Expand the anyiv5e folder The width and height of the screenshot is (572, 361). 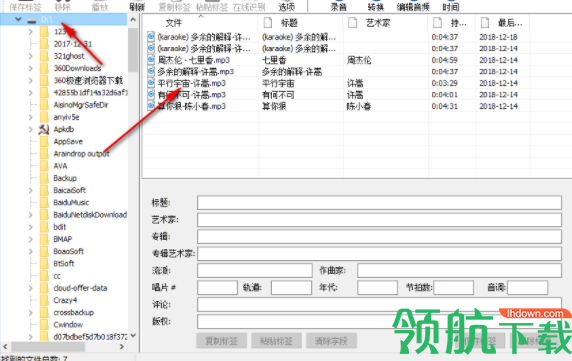tap(31, 117)
